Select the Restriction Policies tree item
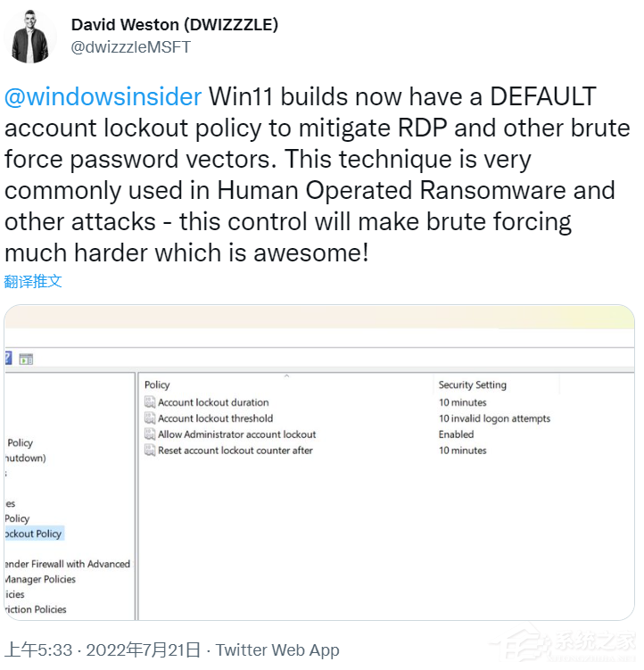644x670 pixels. (x=35, y=609)
